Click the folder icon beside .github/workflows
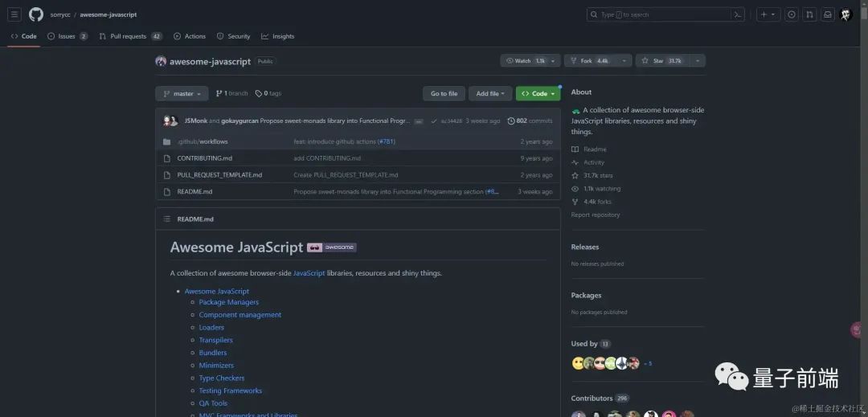This screenshot has width=868, height=417. [166, 141]
